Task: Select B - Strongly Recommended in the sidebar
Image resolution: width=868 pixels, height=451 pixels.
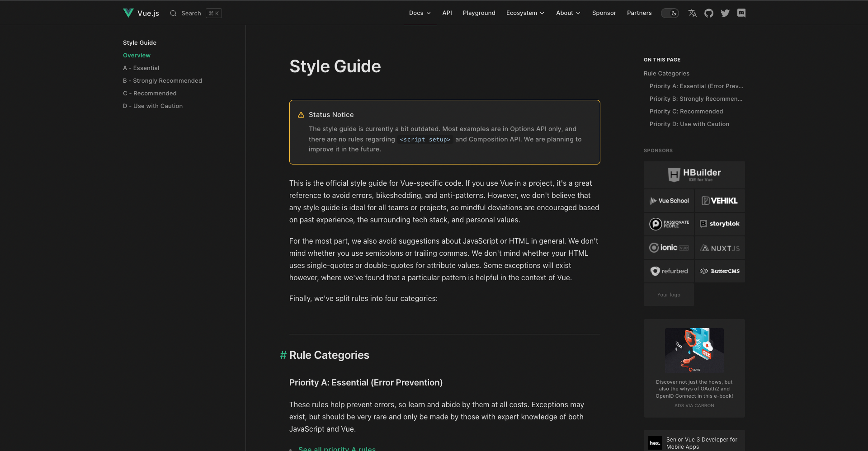Action: (x=162, y=80)
